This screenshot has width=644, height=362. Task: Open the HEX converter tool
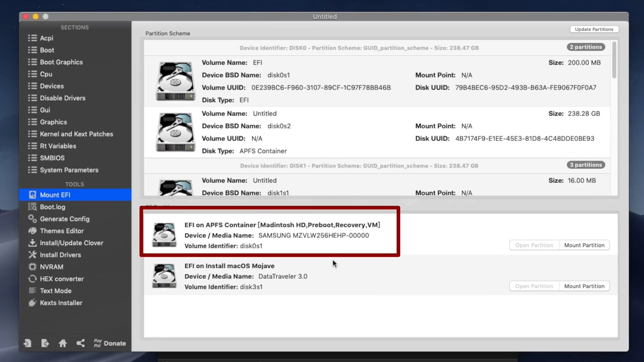62,279
